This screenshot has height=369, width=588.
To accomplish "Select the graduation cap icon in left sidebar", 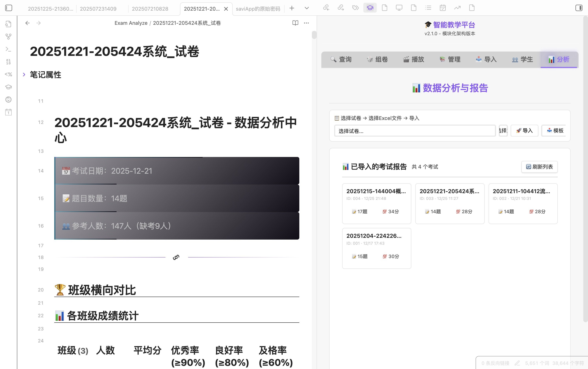I will [8, 87].
